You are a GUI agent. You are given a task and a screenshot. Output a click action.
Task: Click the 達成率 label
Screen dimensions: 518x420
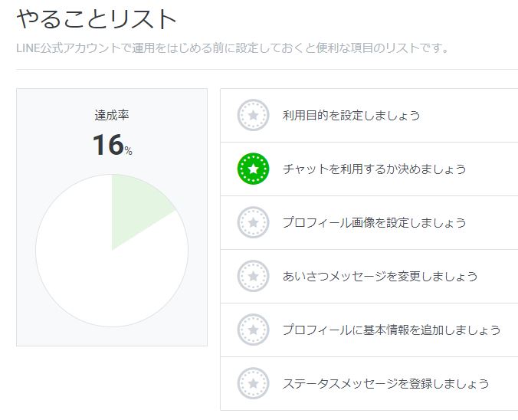112,115
